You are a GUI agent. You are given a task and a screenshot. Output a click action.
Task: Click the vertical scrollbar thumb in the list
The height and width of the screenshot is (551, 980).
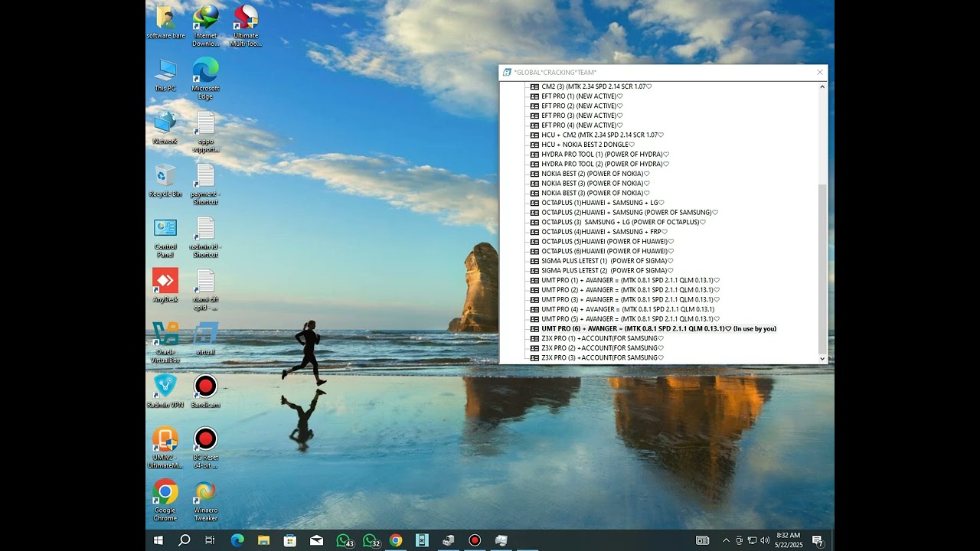pos(823,268)
